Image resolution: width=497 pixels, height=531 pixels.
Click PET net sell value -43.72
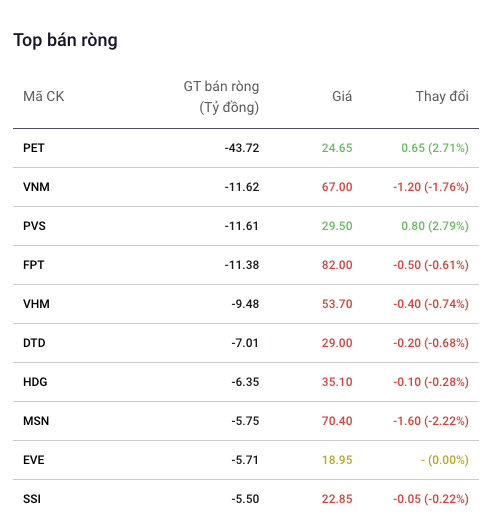click(242, 148)
